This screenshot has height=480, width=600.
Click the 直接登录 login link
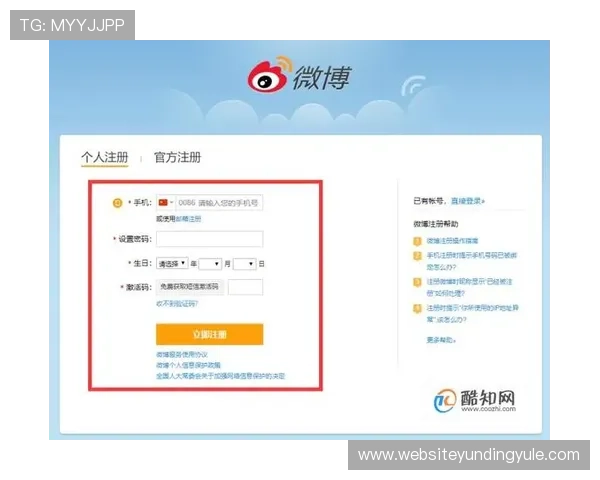click(x=468, y=201)
